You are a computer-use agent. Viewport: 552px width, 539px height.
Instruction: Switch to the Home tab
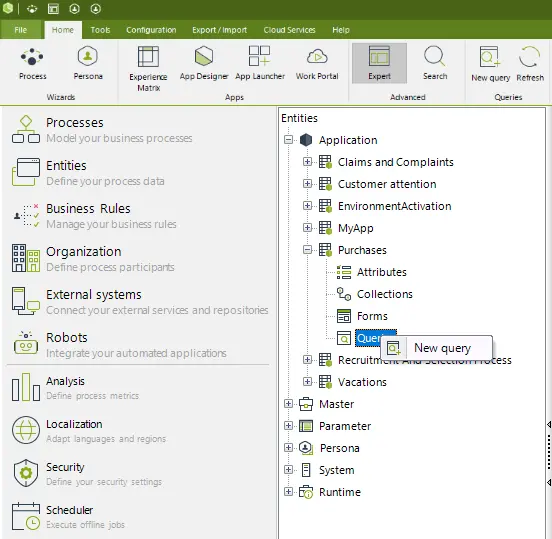pyautogui.click(x=63, y=30)
